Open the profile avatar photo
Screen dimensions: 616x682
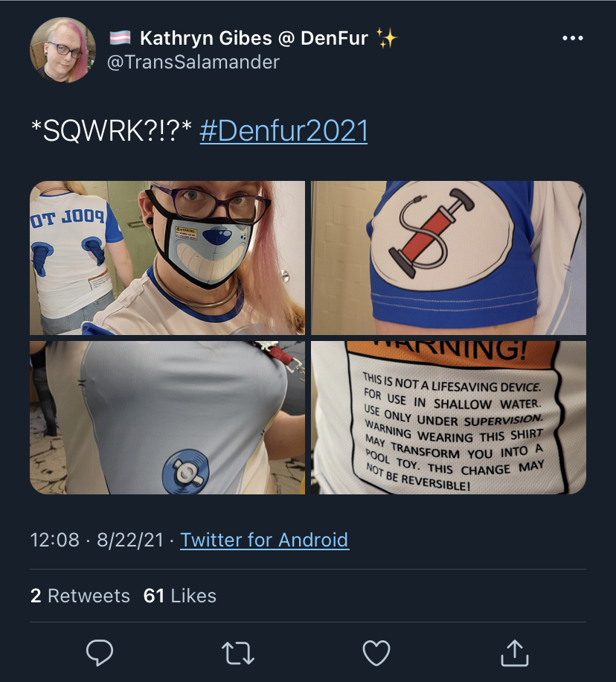[63, 50]
